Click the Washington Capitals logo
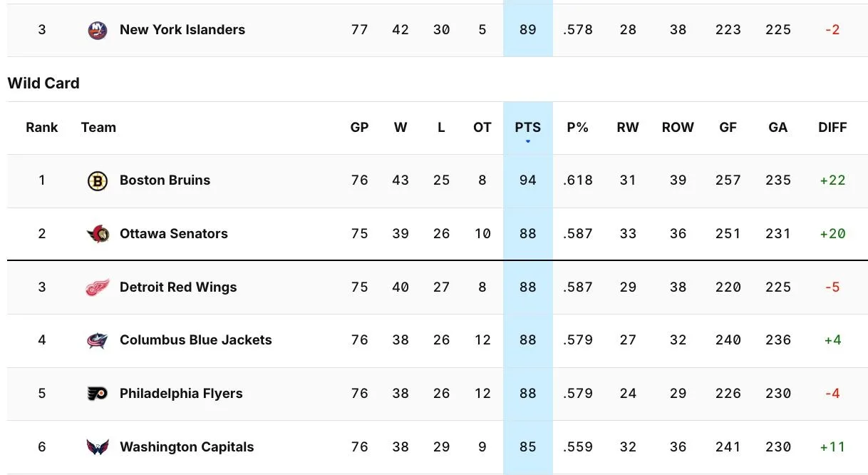 pyautogui.click(x=98, y=447)
